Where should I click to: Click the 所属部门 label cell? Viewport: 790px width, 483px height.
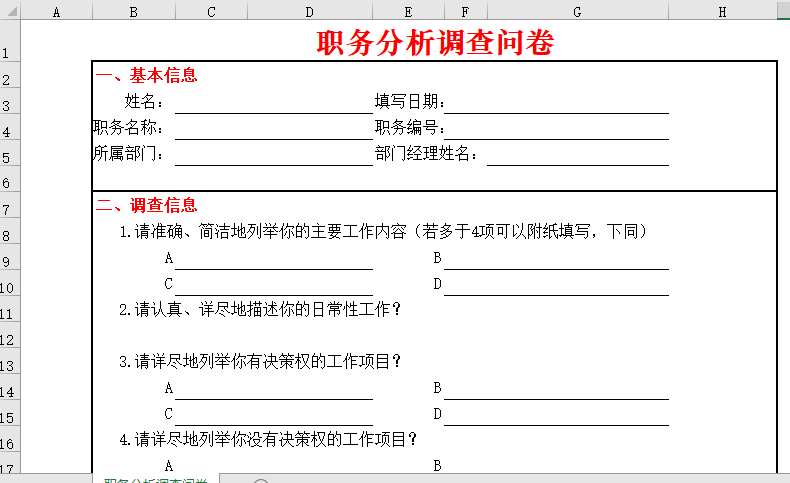click(x=128, y=153)
